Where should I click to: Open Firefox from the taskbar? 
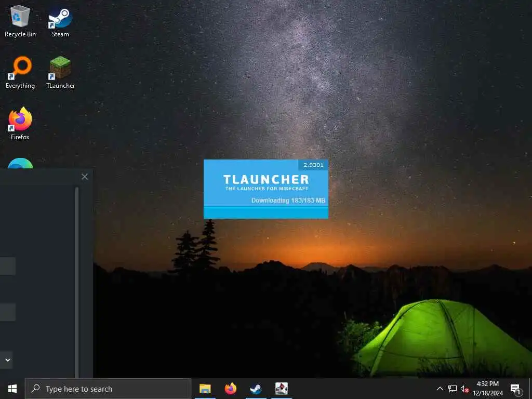230,389
